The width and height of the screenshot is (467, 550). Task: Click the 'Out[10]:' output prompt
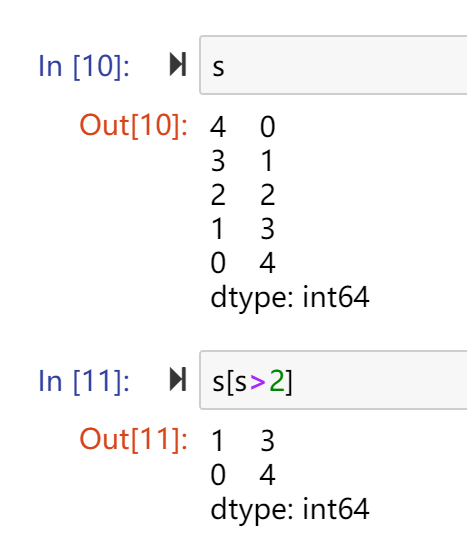tap(134, 125)
